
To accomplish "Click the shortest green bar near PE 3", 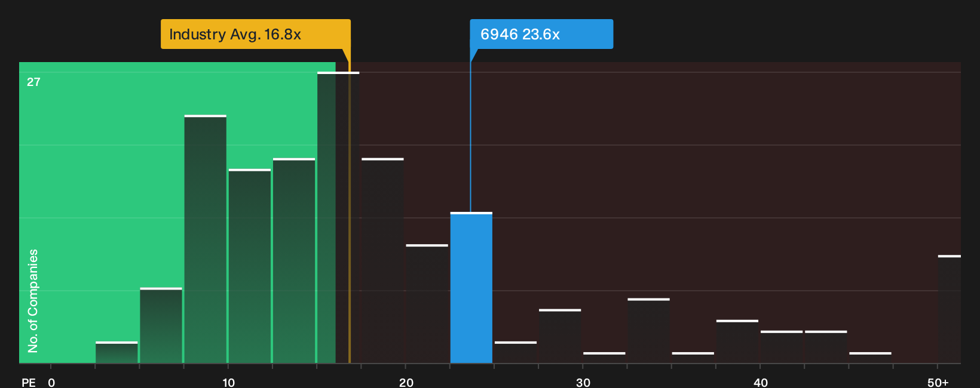I will coord(117,352).
